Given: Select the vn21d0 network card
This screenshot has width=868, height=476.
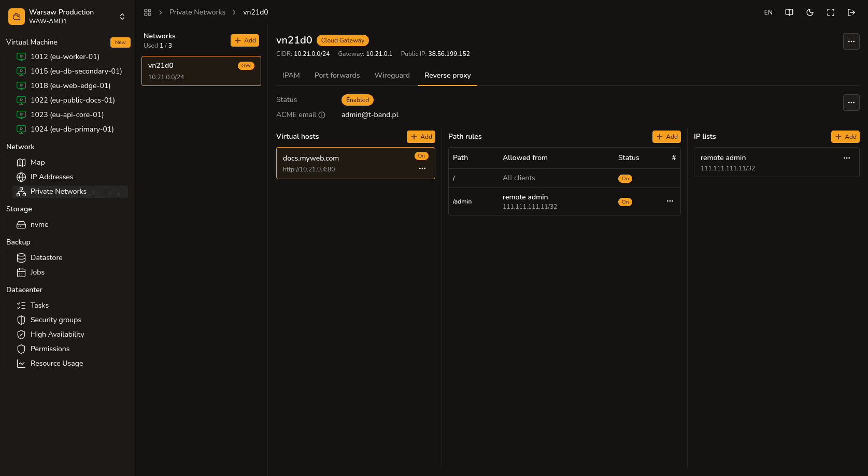Looking at the screenshot, I should pyautogui.click(x=201, y=71).
